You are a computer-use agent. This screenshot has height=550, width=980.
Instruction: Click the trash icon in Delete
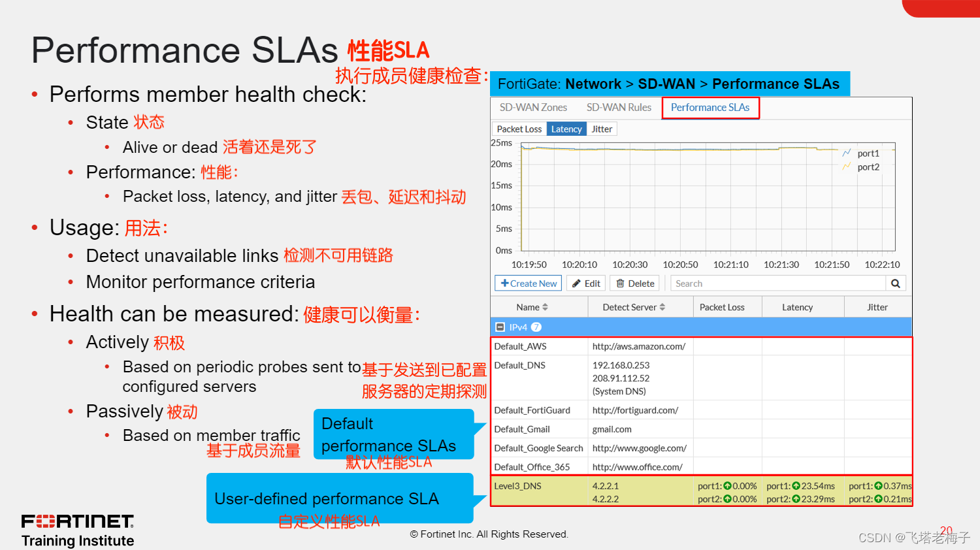620,283
